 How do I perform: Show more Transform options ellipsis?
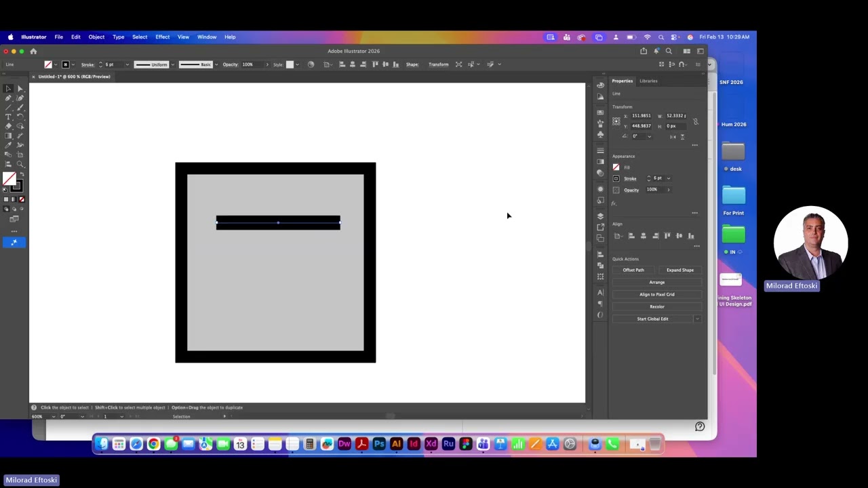pos(695,145)
